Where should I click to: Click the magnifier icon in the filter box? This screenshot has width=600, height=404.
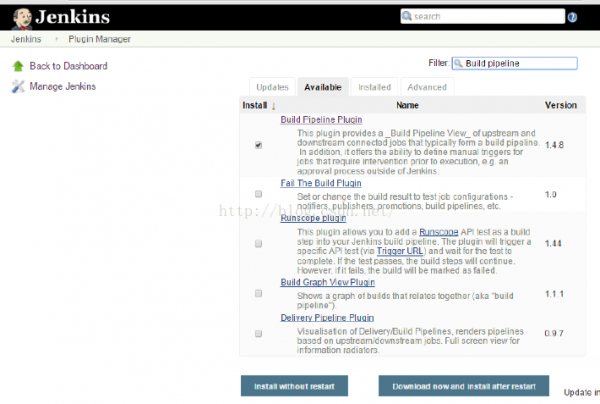pyautogui.click(x=458, y=63)
